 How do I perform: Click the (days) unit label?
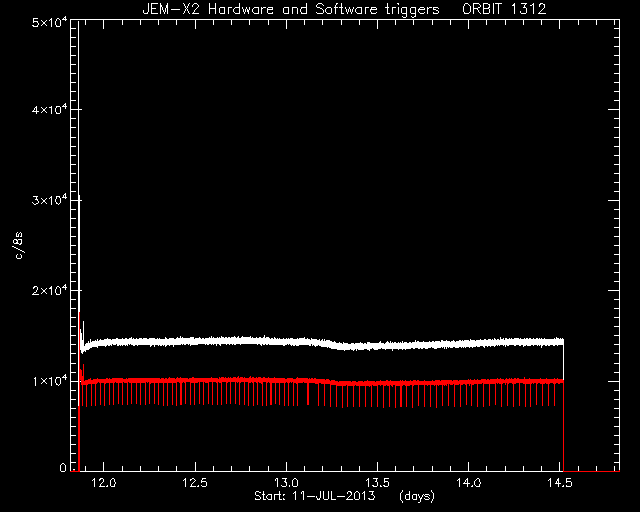click(417, 496)
